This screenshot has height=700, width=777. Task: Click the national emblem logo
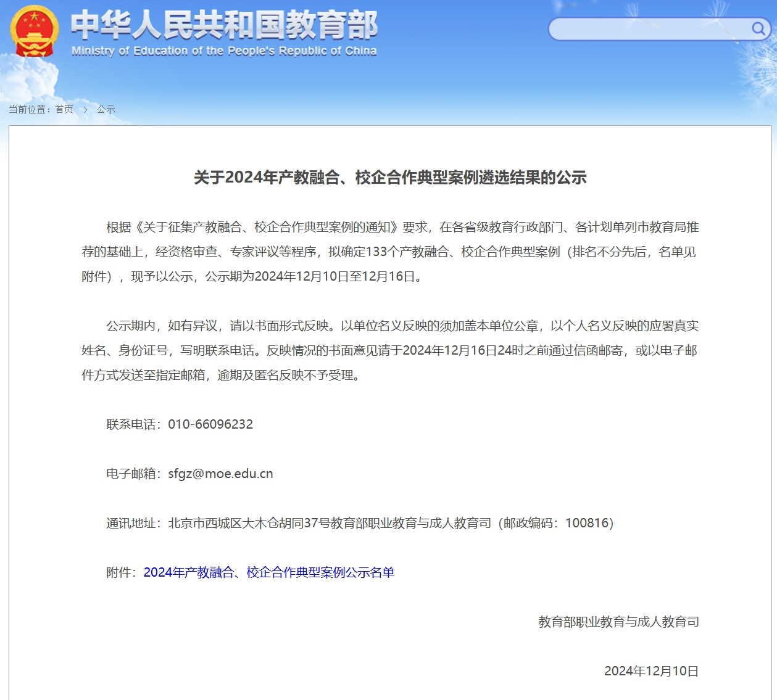click(x=34, y=31)
